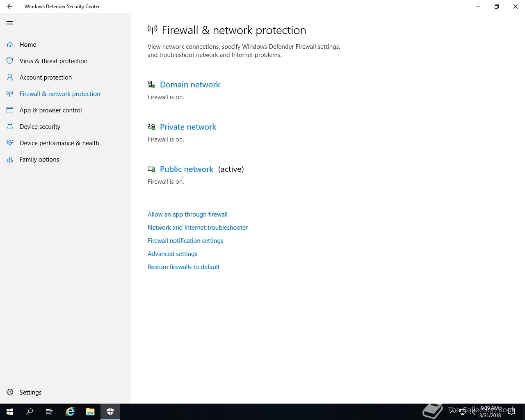Click the back arrow in title bar

tap(10, 7)
